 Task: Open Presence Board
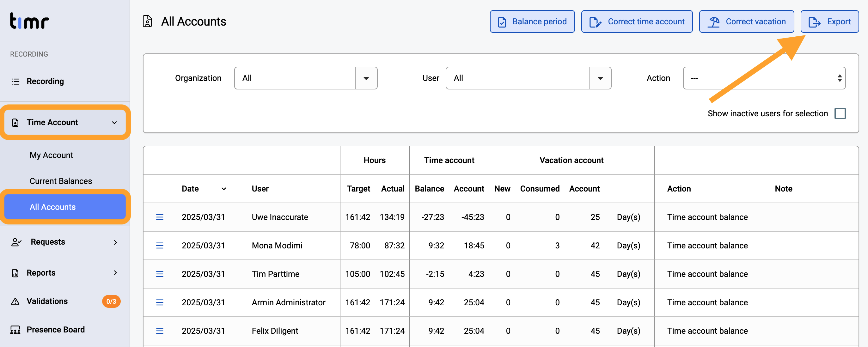(x=56, y=330)
